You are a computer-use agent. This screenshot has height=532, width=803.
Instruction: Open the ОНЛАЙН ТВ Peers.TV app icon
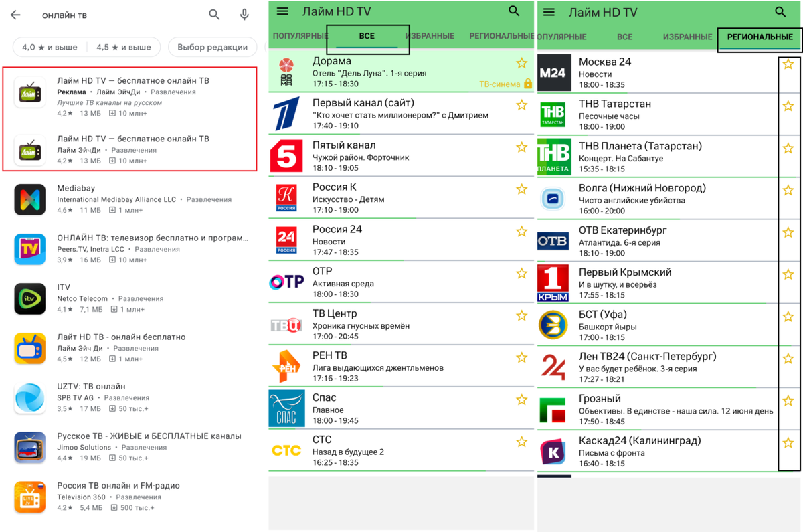[30, 249]
